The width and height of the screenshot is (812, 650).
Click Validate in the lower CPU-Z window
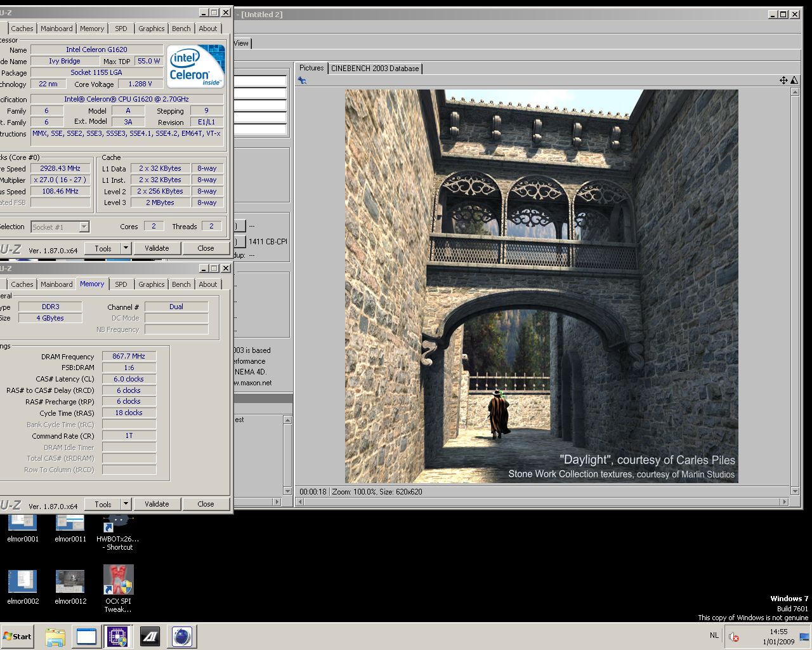tap(157, 504)
